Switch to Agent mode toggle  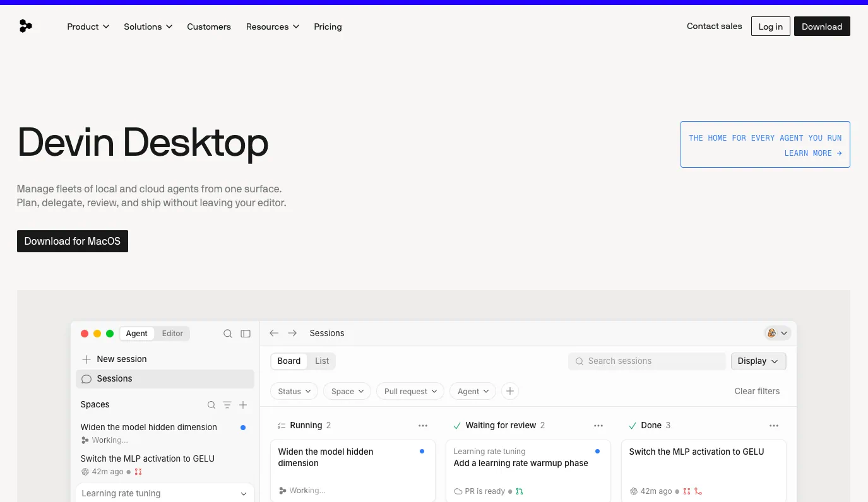click(x=136, y=334)
